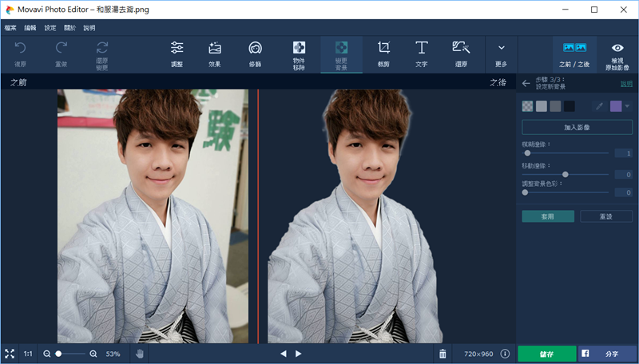Expand the 更多 (More) tools dropdown

click(501, 53)
